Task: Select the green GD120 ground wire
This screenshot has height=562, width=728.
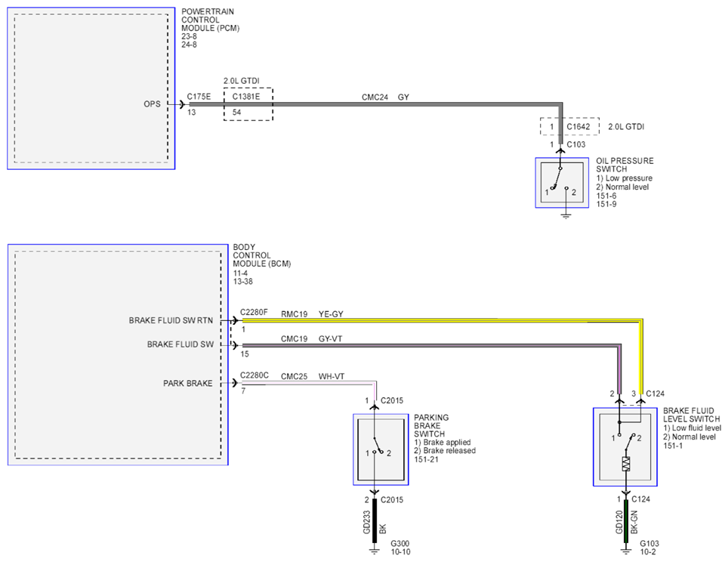Action: coord(626,520)
